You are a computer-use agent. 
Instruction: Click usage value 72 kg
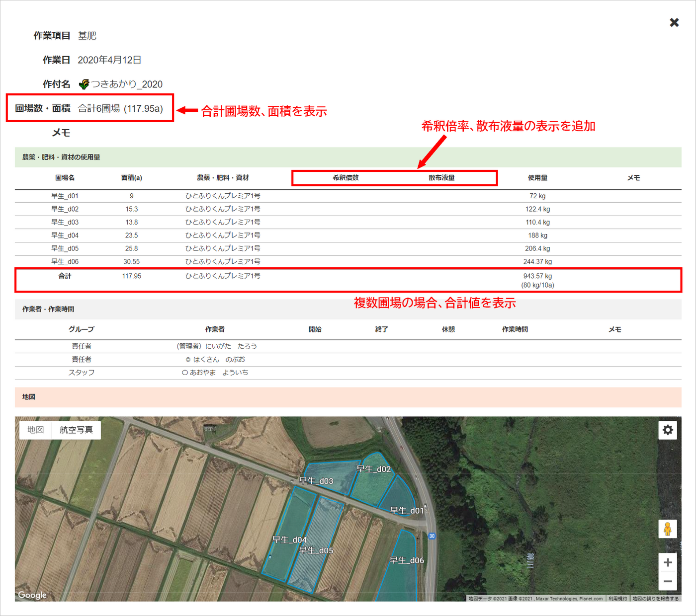click(x=537, y=196)
